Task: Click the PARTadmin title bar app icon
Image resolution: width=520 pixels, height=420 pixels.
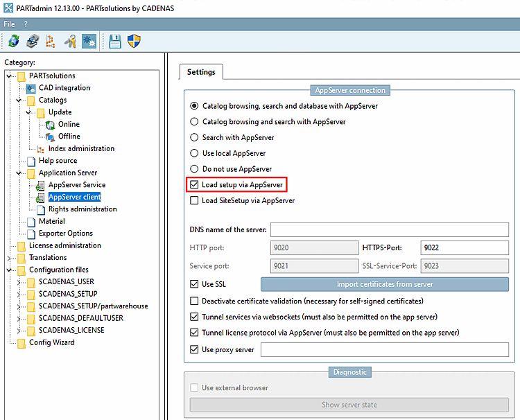Action: coord(8,8)
